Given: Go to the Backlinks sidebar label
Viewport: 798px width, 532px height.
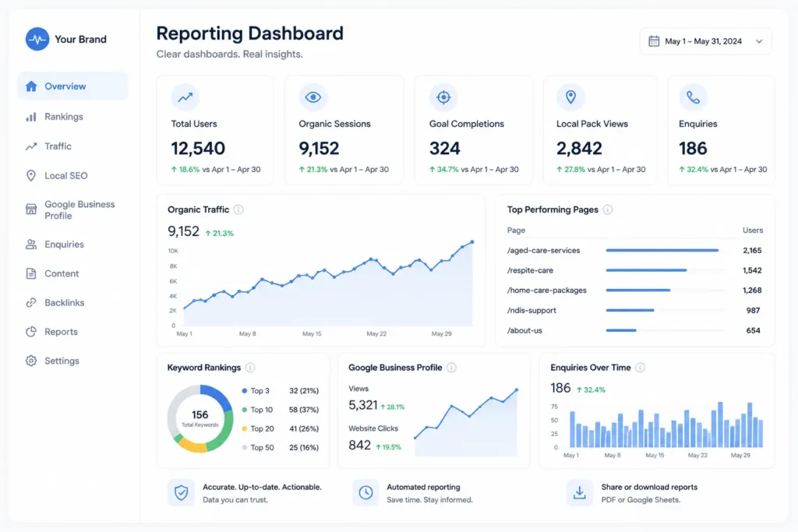Looking at the screenshot, I should pos(64,303).
